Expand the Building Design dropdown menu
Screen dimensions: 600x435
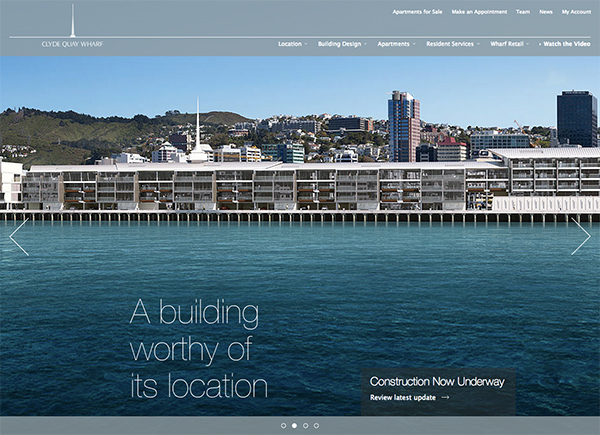tap(341, 44)
